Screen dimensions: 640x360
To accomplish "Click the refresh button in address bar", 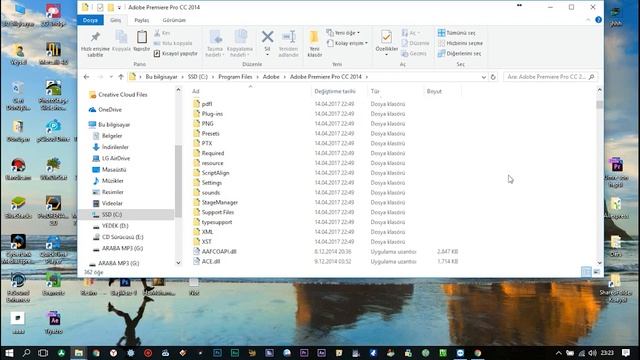I will (493, 77).
